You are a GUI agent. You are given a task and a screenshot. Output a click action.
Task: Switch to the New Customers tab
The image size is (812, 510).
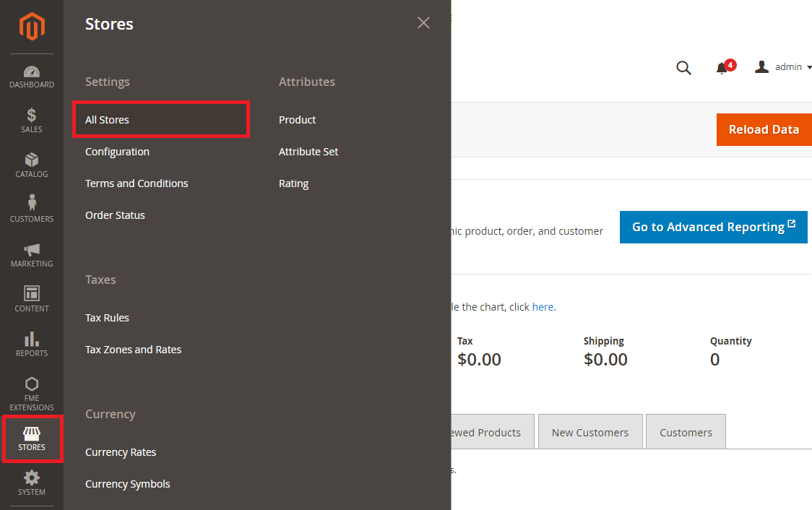tap(589, 432)
